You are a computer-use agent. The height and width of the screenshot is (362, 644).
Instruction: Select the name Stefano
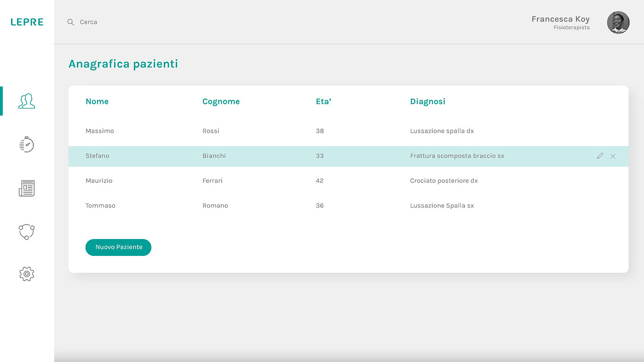coord(98,156)
